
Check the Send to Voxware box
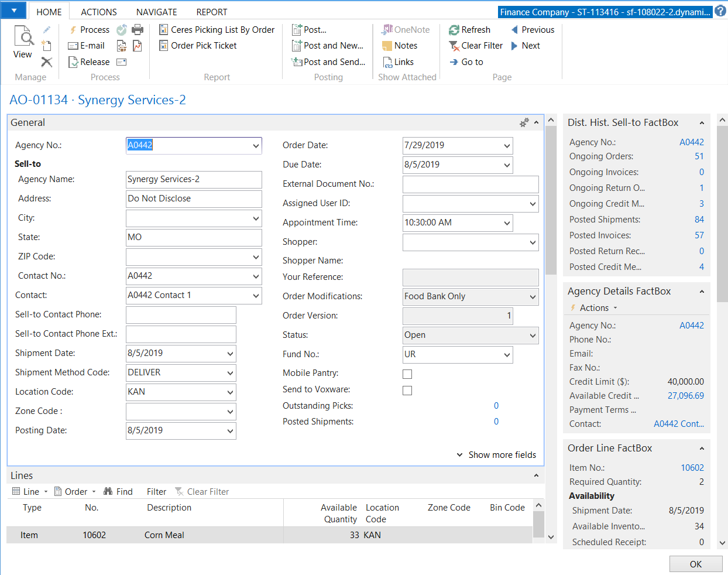407,391
